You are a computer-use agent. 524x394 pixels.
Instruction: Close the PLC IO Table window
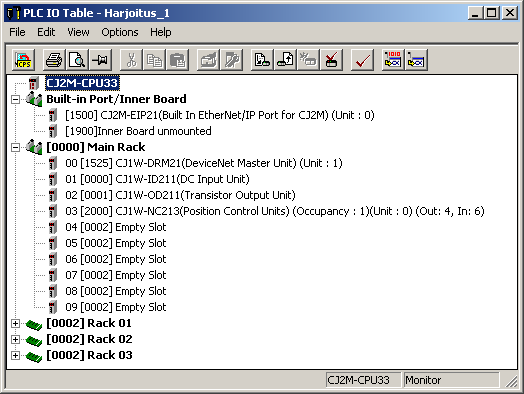(x=510, y=13)
